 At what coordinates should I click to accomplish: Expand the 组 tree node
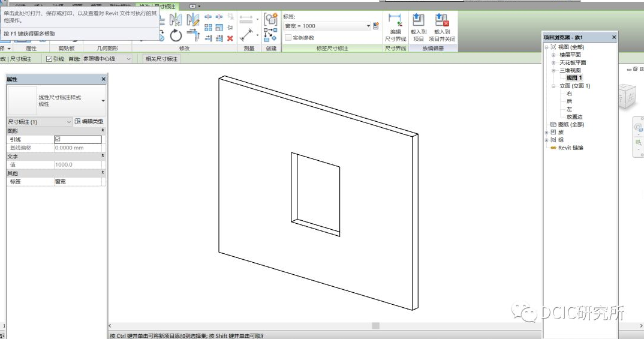coord(547,140)
